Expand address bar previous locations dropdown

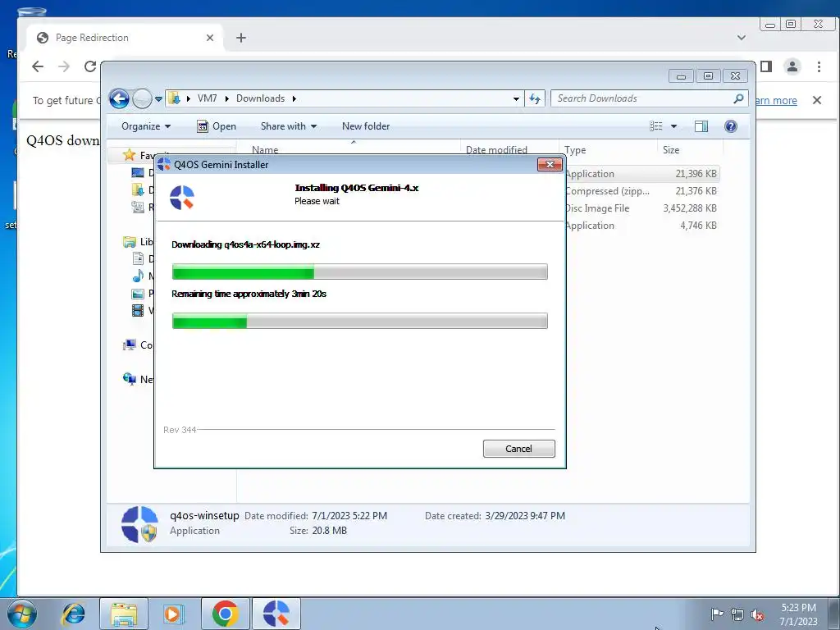point(516,99)
